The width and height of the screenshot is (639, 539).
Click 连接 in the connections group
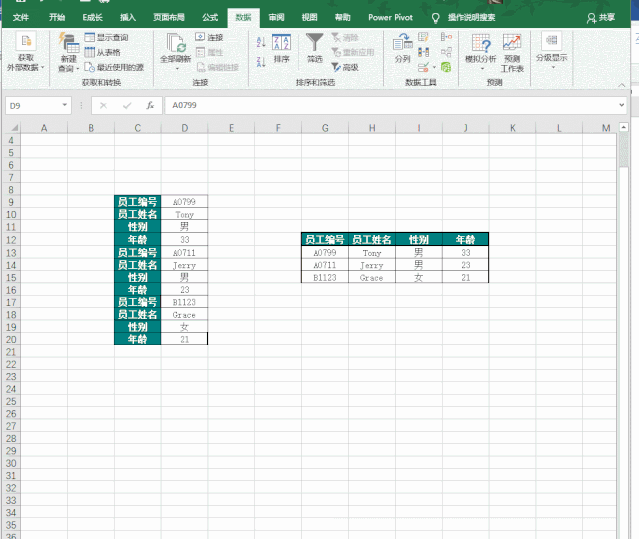tap(209, 37)
